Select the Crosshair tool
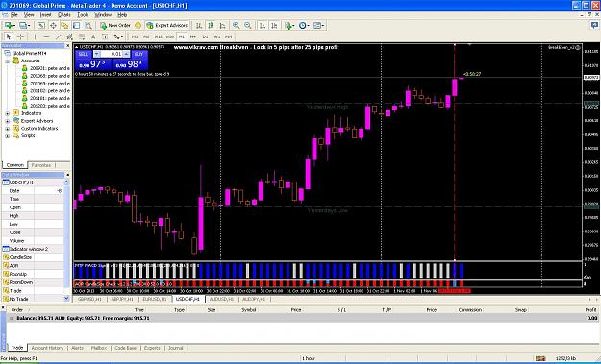The image size is (601, 364). (21, 36)
